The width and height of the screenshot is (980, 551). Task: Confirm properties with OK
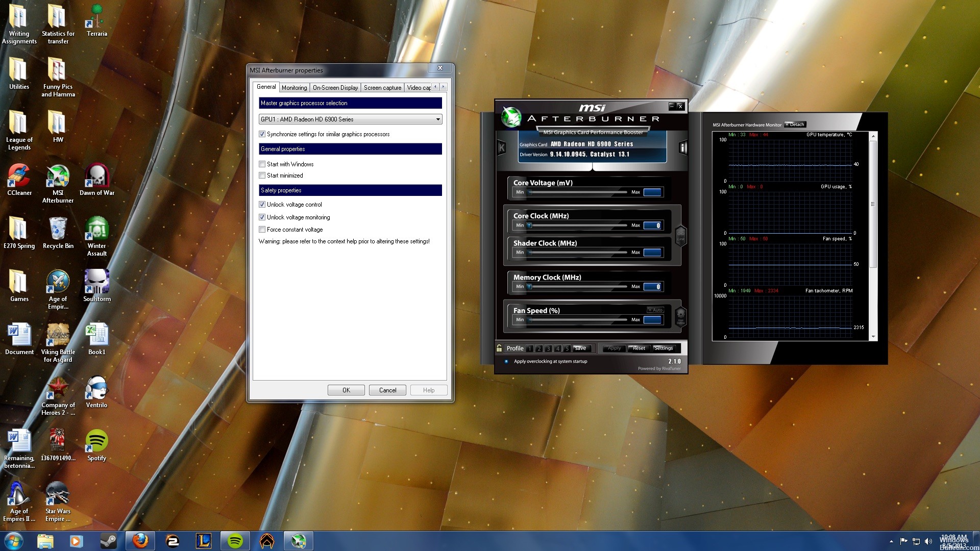tap(346, 390)
